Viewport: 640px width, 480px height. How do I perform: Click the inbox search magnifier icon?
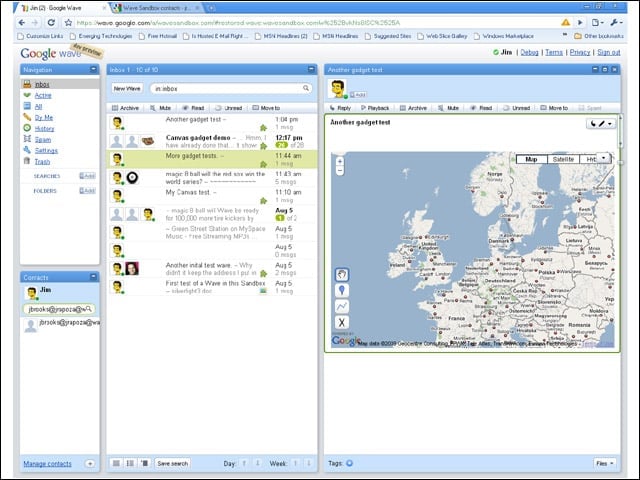pos(306,88)
